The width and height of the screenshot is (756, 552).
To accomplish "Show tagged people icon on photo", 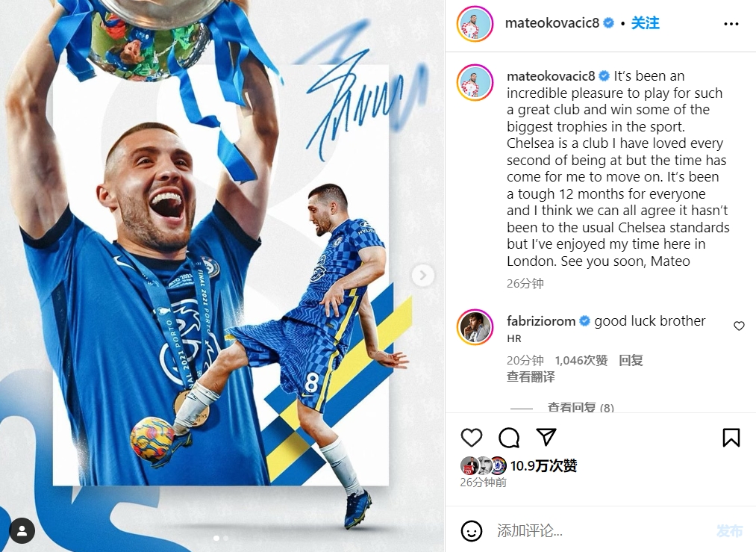I will tap(22, 531).
